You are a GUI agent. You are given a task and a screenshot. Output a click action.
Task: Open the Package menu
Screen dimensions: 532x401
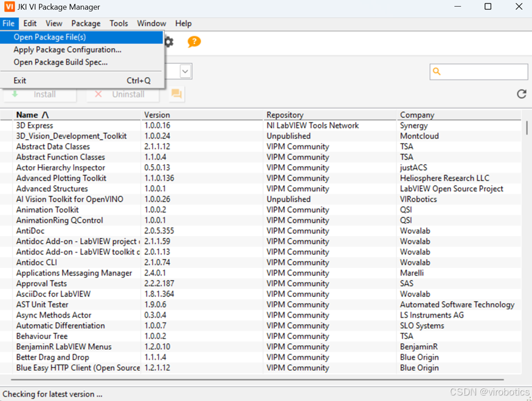(x=86, y=24)
